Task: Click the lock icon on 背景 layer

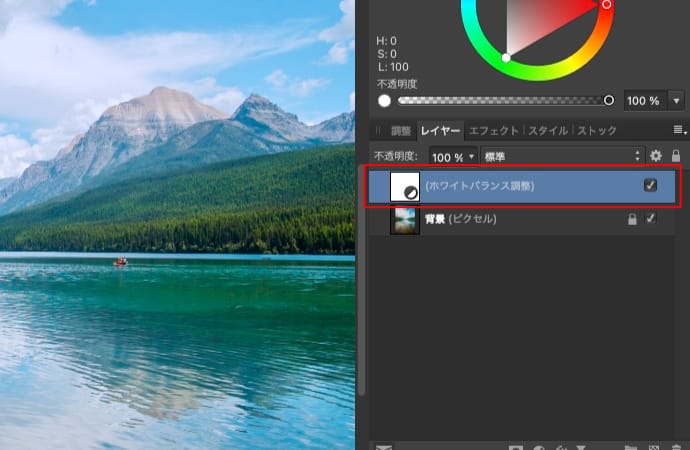Action: click(631, 219)
